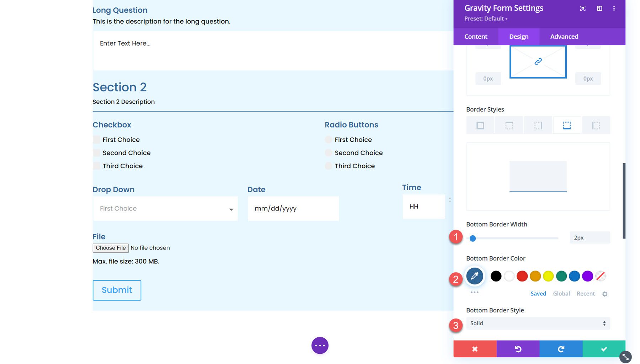Open the Drop Down field showing First Choice
Screen dimensions: 640x364
[165, 208]
